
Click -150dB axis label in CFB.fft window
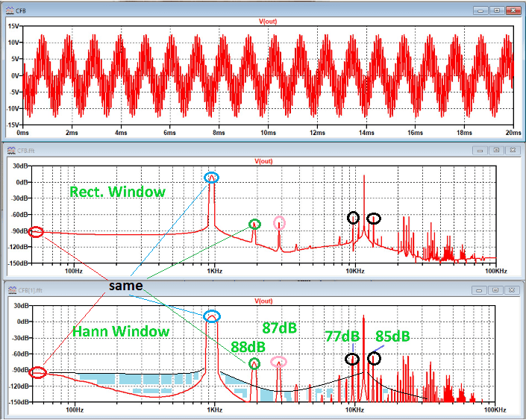click(19, 263)
